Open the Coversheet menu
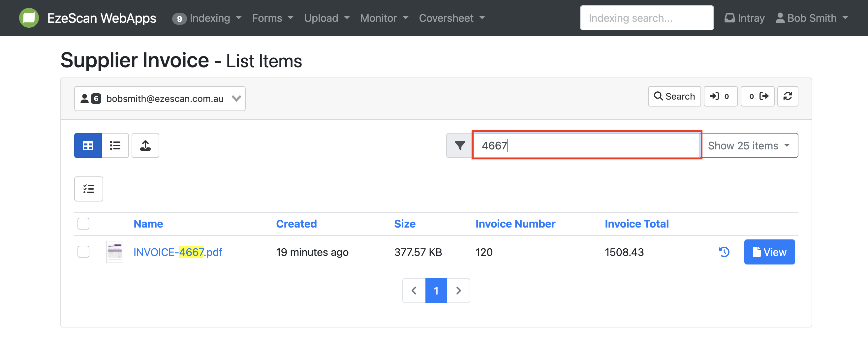The height and width of the screenshot is (341, 868). (x=451, y=18)
